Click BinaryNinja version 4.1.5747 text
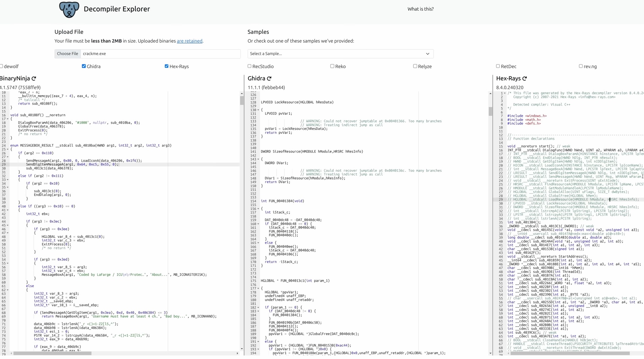 pyautogui.click(x=20, y=87)
